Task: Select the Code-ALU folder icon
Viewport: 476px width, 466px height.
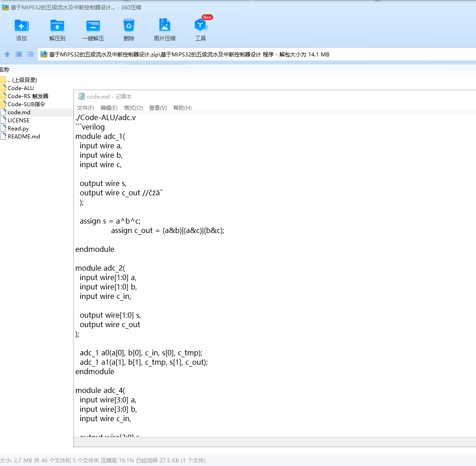Action: click(3, 88)
